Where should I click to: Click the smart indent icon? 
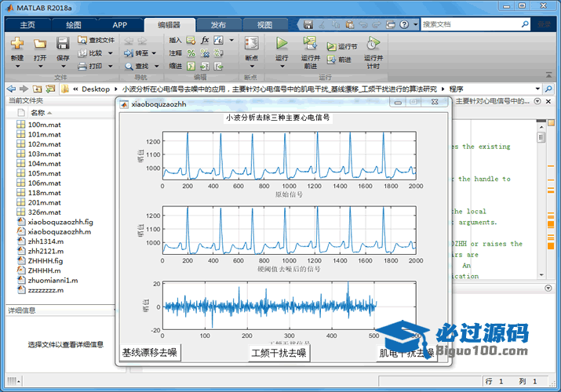coord(191,66)
